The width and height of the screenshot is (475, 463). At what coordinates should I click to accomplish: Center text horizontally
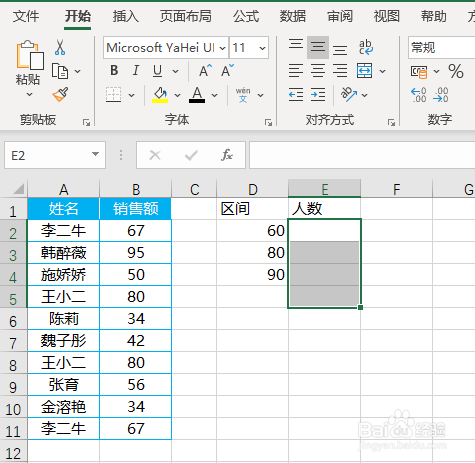(x=318, y=71)
